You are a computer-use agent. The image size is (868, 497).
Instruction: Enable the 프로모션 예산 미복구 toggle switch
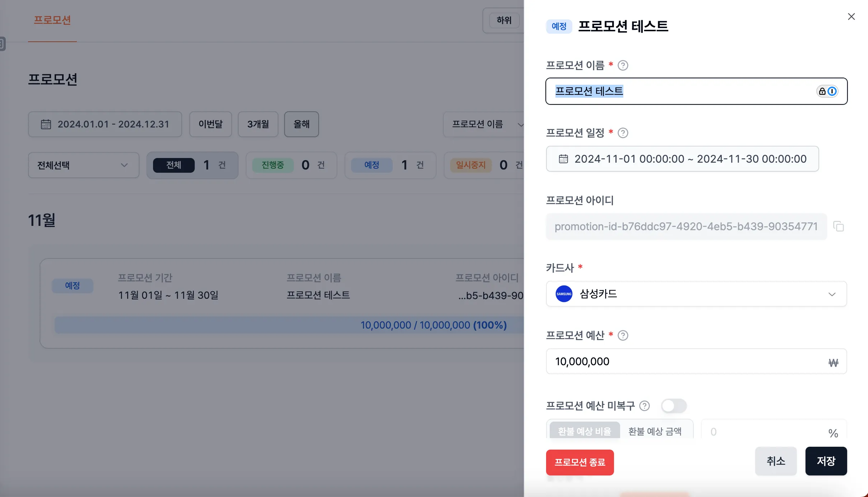[x=674, y=406]
